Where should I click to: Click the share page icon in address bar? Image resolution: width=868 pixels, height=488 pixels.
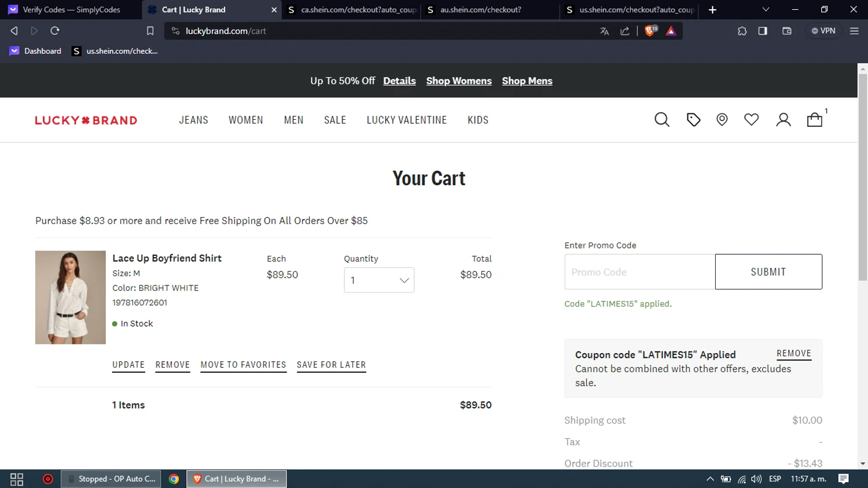point(625,31)
